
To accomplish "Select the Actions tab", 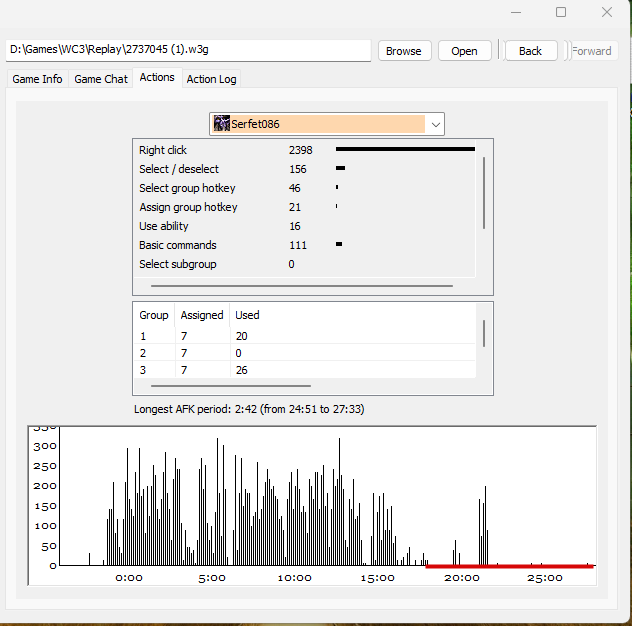I will click(x=157, y=77).
